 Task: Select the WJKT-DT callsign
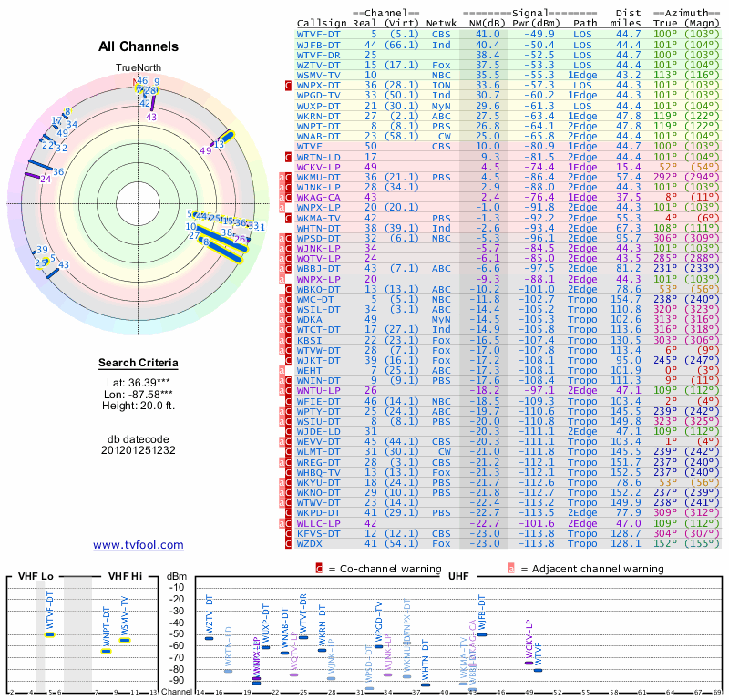(x=318, y=360)
